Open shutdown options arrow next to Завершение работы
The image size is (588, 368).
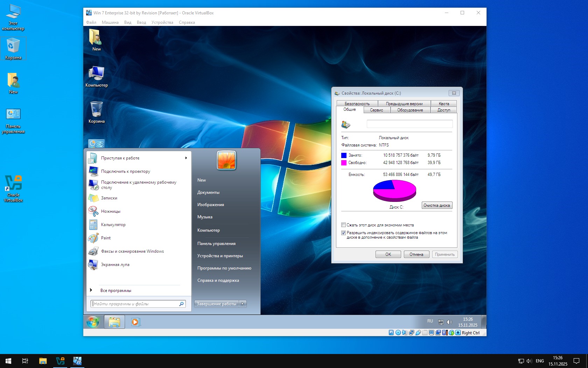coord(243,304)
